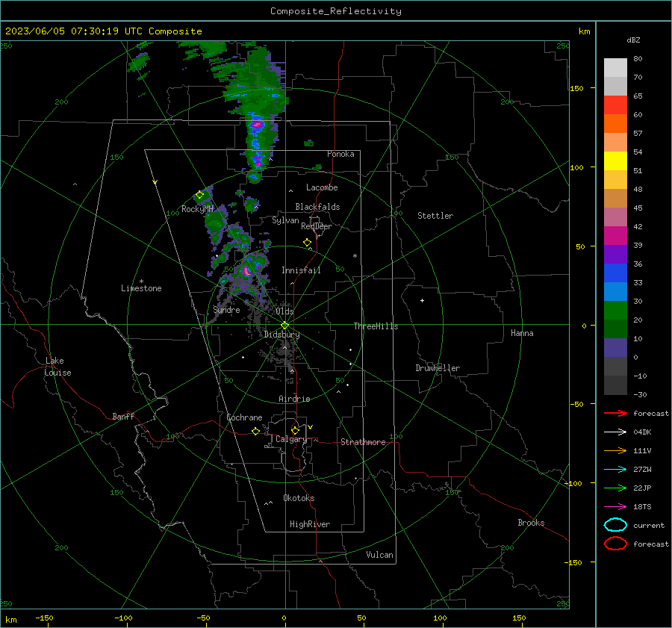672x628 pixels.
Task: Click the cyan current ellipse icon
Action: click(x=615, y=525)
